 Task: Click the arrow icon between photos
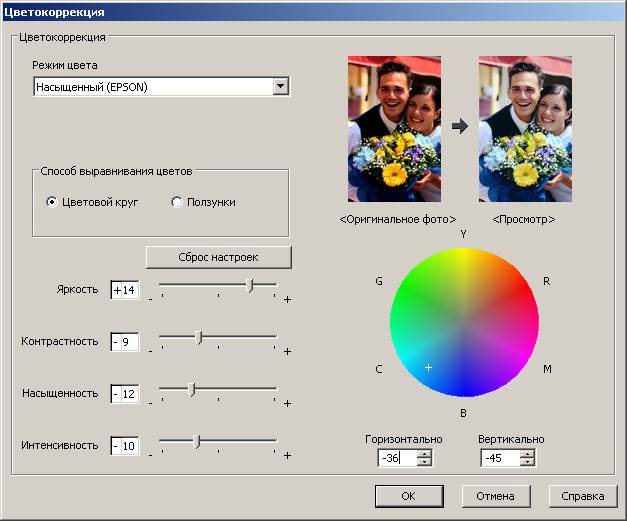(460, 126)
